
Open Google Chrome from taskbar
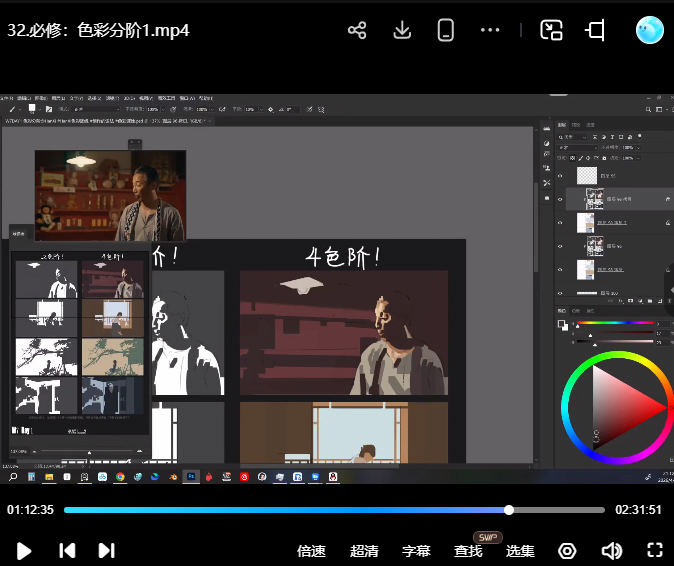(120, 477)
